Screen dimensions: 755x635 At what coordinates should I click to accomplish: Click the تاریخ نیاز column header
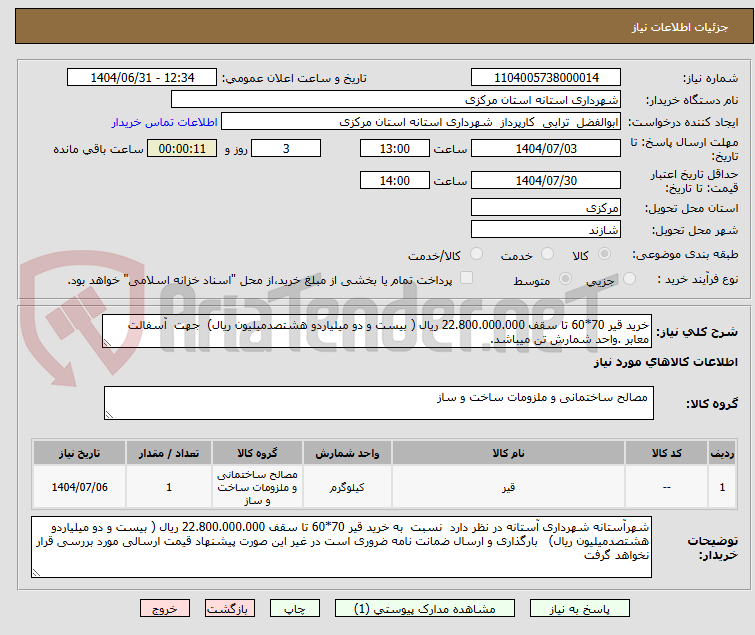point(79,453)
